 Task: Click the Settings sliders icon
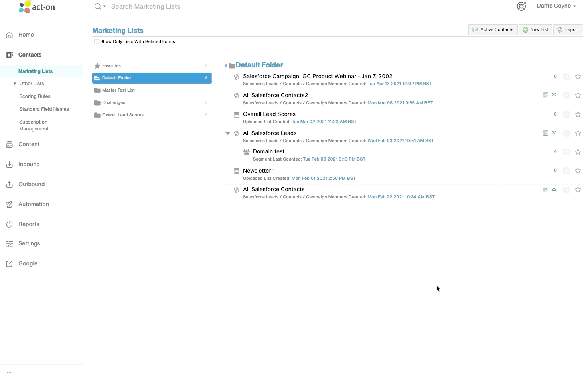click(x=10, y=244)
